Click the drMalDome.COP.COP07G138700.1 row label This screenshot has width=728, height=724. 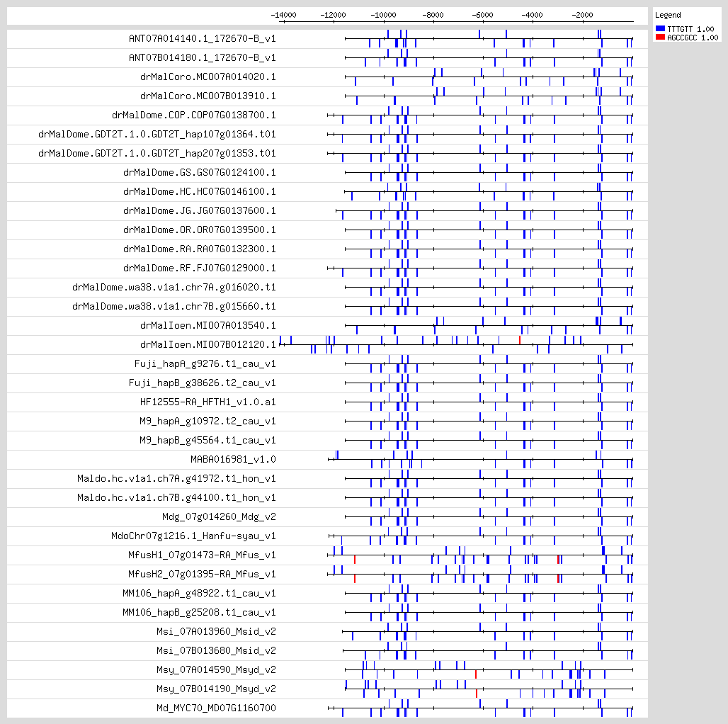[x=194, y=115]
